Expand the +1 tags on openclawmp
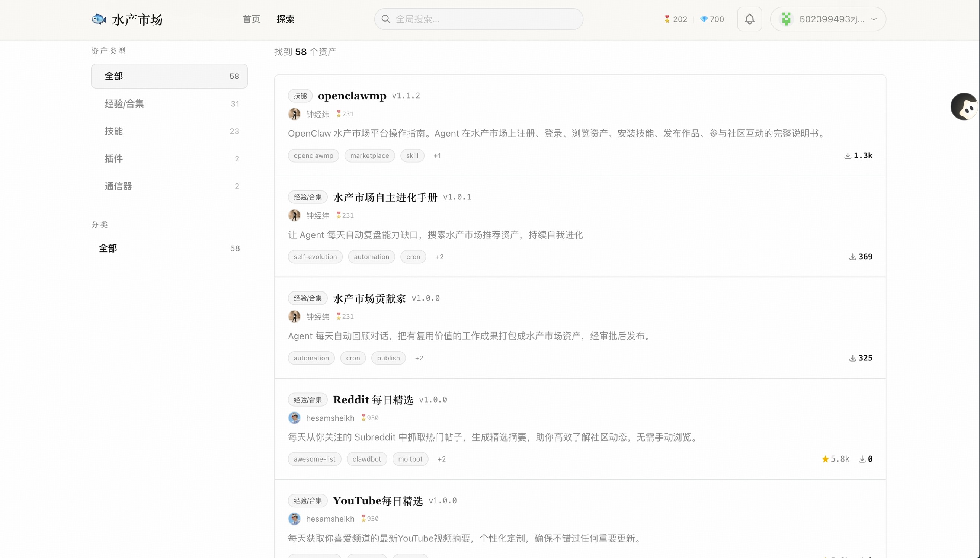 click(437, 155)
